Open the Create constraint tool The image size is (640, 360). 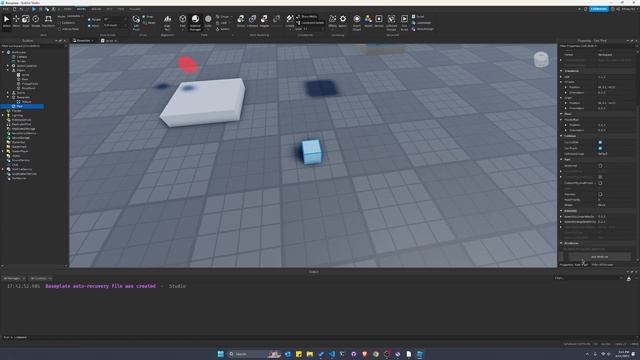[290, 21]
